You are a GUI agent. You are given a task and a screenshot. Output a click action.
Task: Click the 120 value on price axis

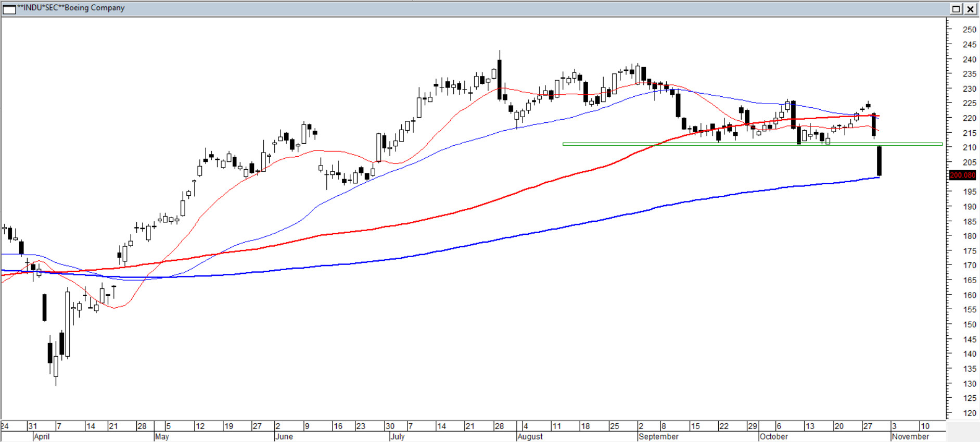[970, 413]
